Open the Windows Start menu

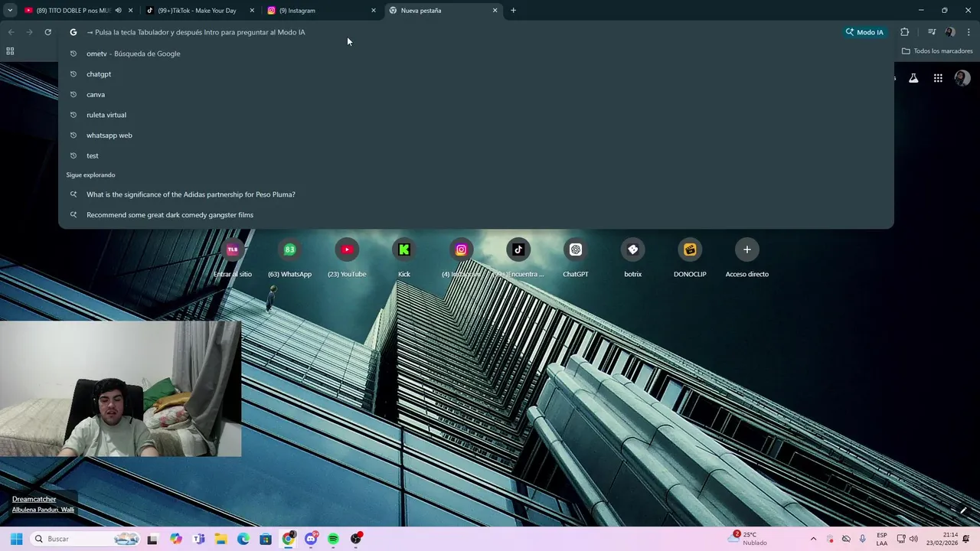coord(16,539)
